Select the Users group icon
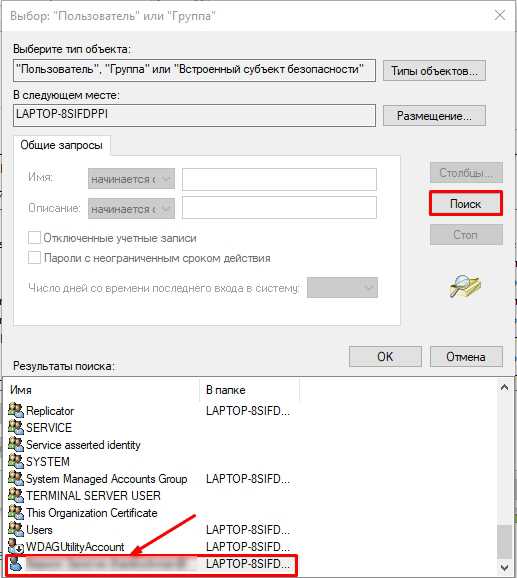The image size is (517, 578). pos(16,529)
